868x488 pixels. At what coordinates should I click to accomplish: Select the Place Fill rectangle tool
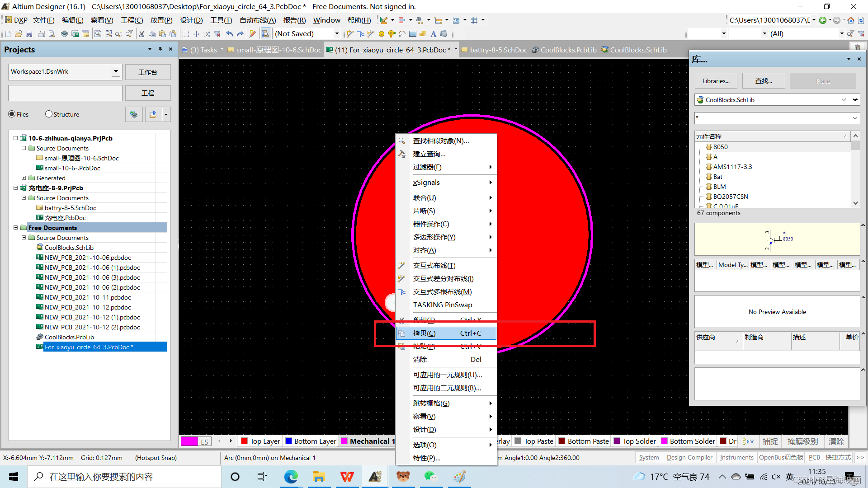412,34
